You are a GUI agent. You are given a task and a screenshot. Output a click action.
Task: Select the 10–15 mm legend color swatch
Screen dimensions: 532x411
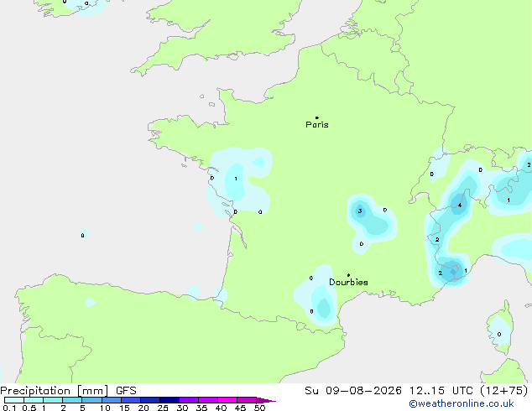(111, 400)
